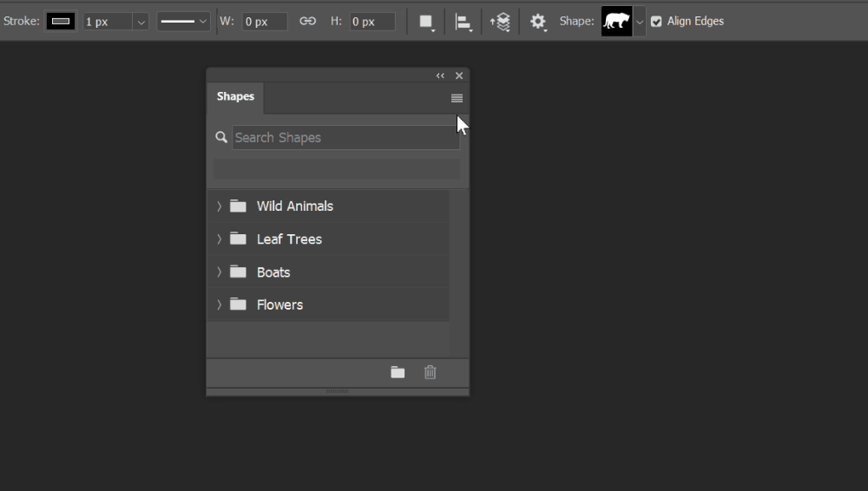Expand the Boats group chevron
This screenshot has width=868, height=491.
220,272
